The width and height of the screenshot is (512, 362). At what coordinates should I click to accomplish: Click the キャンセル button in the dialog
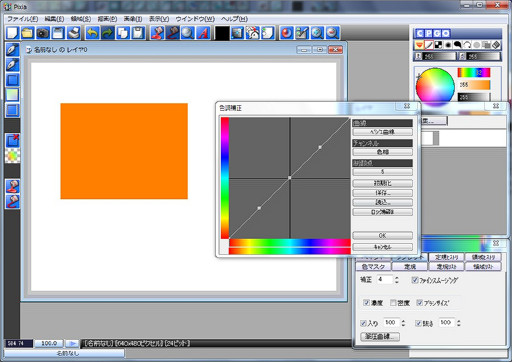click(x=382, y=247)
